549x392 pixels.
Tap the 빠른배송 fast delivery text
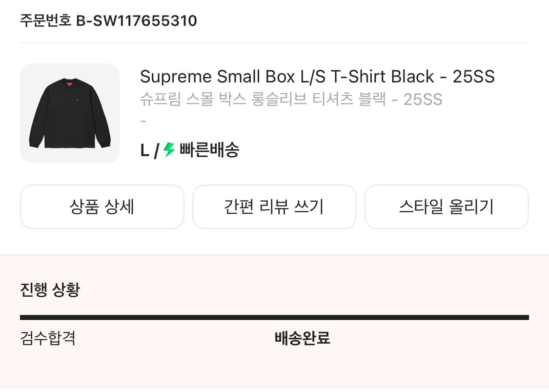point(209,150)
